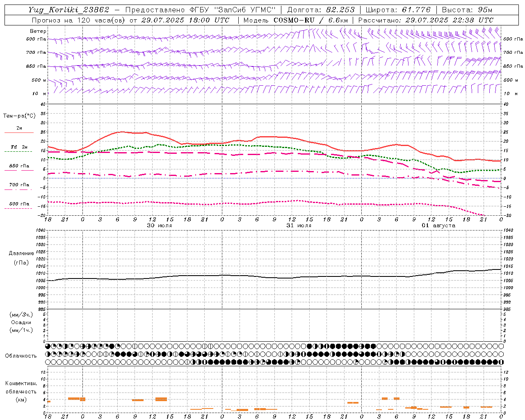
Task: Click the 'Давление' pressure panel label
Action: [x=21, y=253]
